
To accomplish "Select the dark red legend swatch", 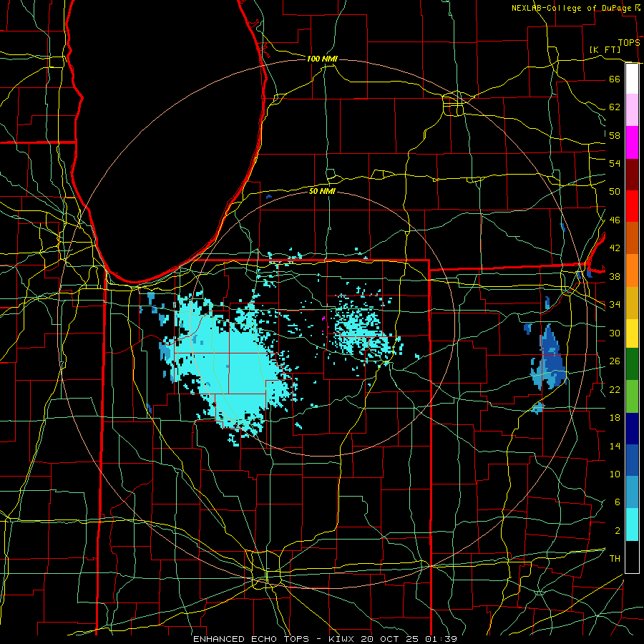I will 632,174.
